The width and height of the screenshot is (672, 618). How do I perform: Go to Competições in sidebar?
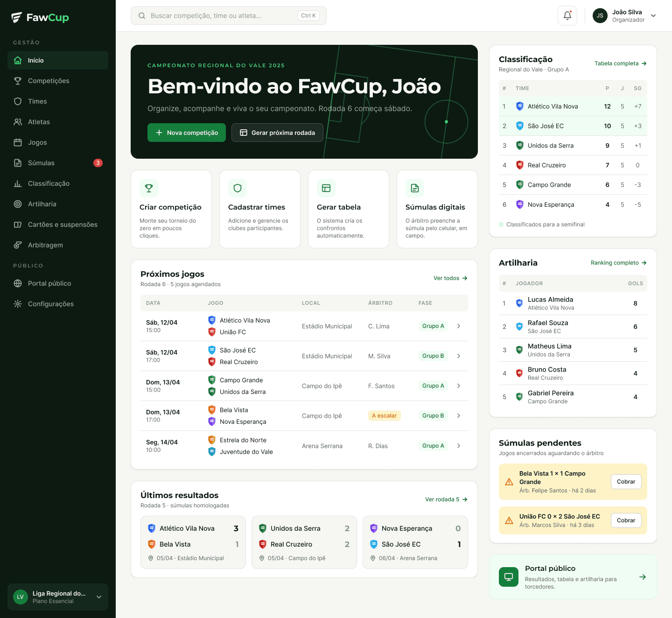tap(58, 81)
